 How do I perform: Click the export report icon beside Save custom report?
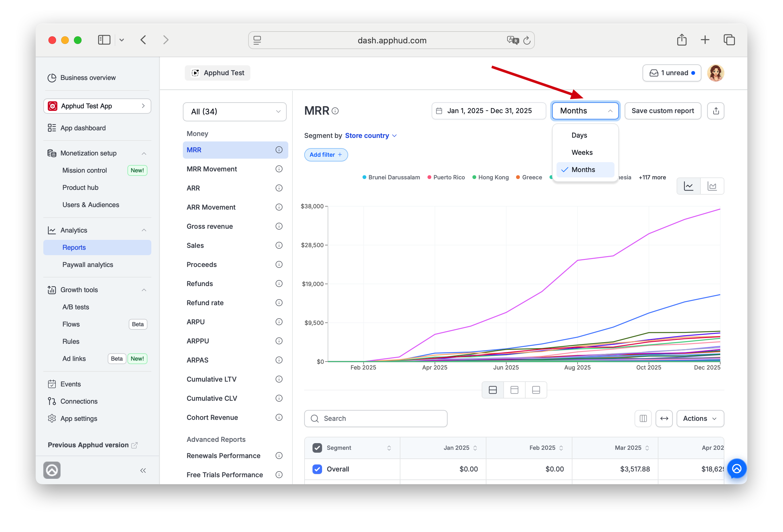[715, 111]
